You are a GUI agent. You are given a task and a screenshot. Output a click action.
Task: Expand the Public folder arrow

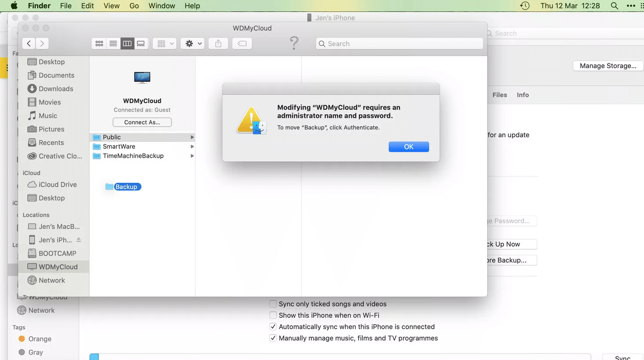click(192, 137)
